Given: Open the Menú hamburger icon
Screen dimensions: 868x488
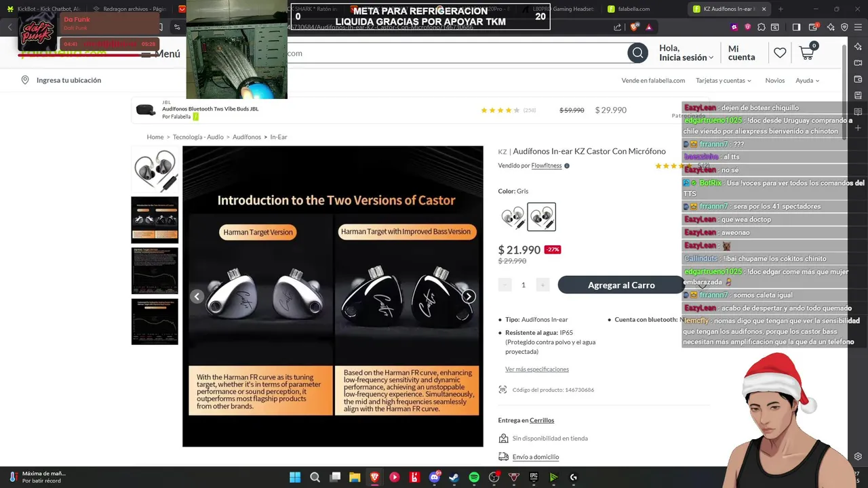Looking at the screenshot, I should pyautogui.click(x=146, y=54).
